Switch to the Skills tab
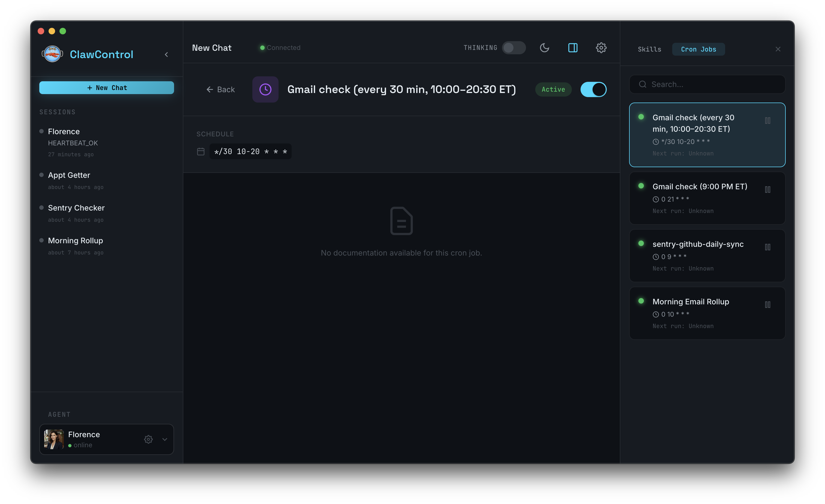 pyautogui.click(x=649, y=49)
